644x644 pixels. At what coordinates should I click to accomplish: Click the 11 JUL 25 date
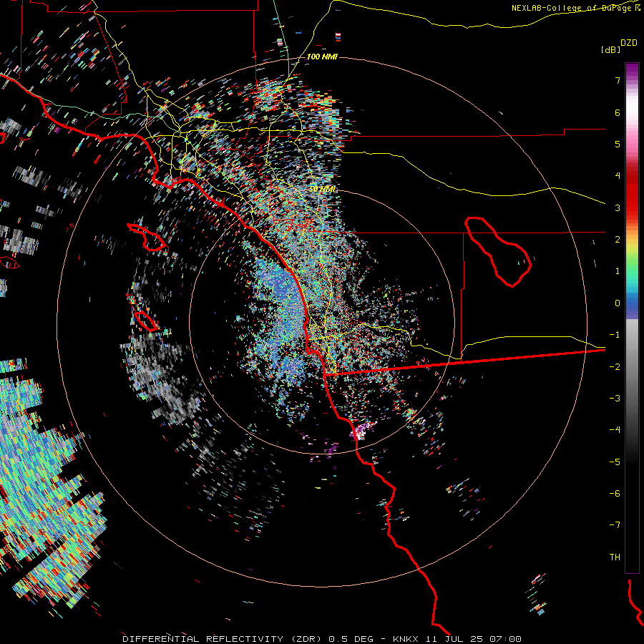[454, 639]
